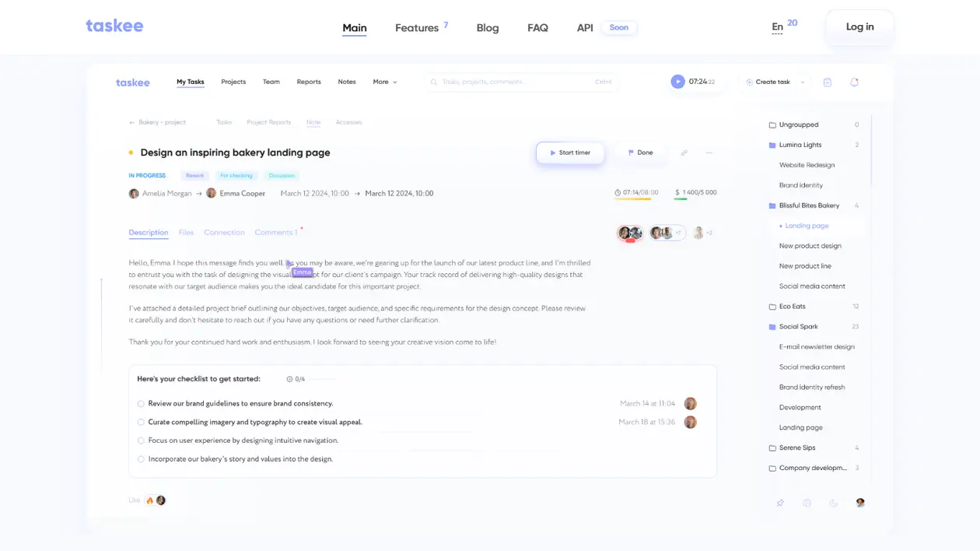Viewport: 980px width, 551px height.
Task: Click the Log in button
Action: tap(859, 27)
